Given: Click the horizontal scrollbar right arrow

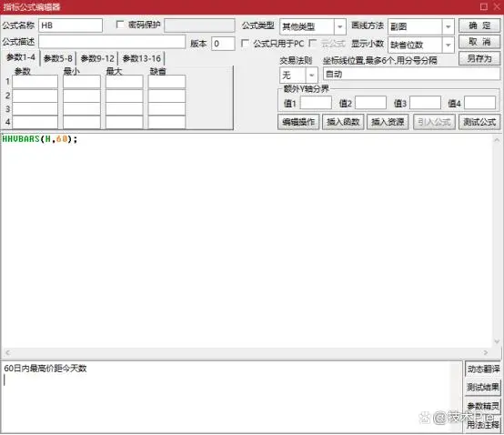Looking at the screenshot, I should click(x=486, y=353).
